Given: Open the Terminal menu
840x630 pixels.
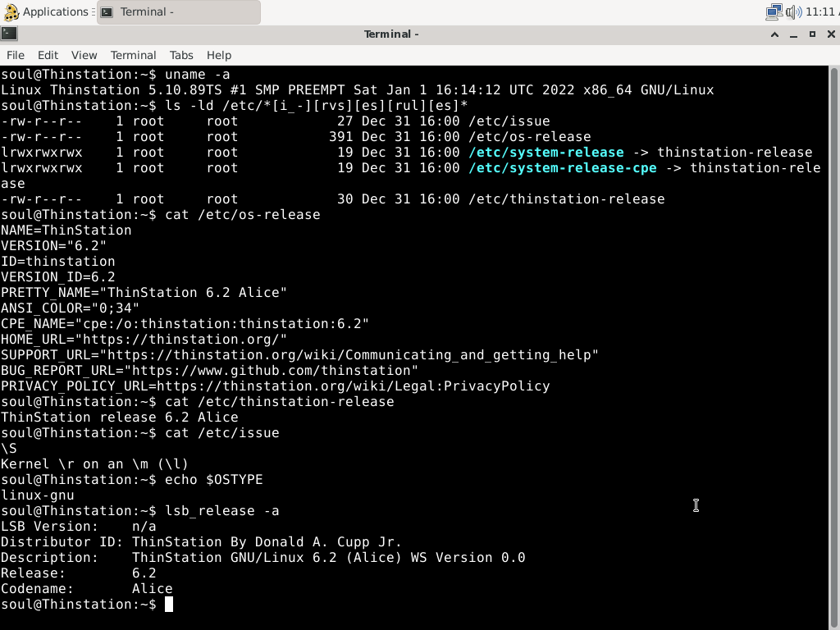Looking at the screenshot, I should 133,55.
